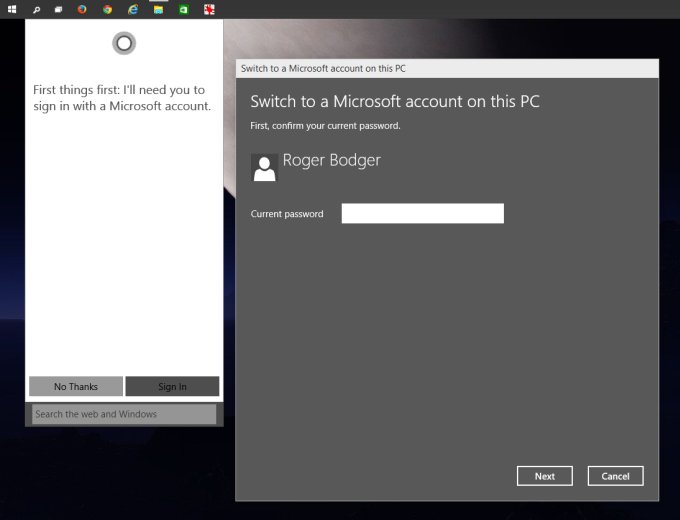Open File Explorer from the taskbar
The height and width of the screenshot is (520, 680).
158,10
